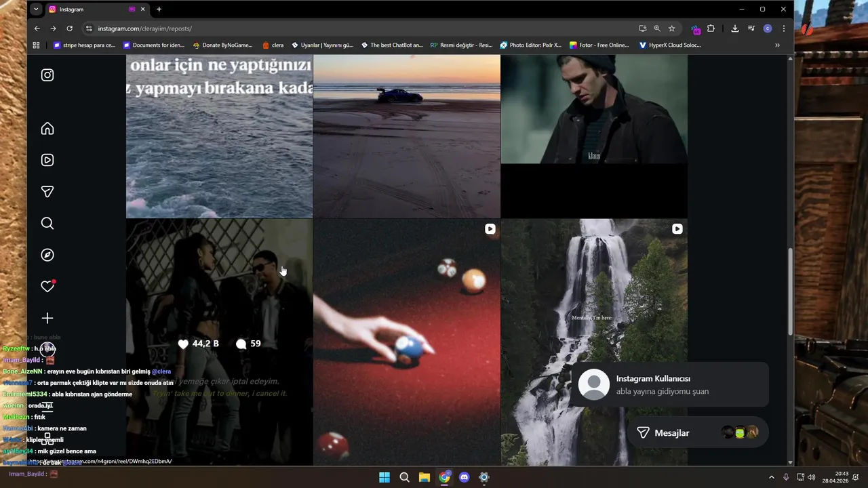Open 'HyperX Cloud Soloc...' bookmark
Screen dimensions: 868x488
(670, 45)
